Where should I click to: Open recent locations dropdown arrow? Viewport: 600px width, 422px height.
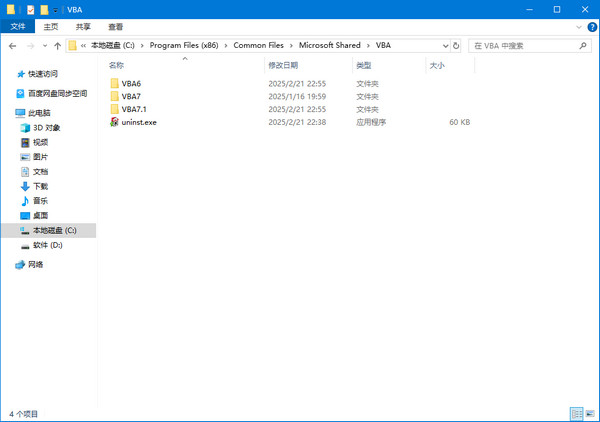coord(44,45)
